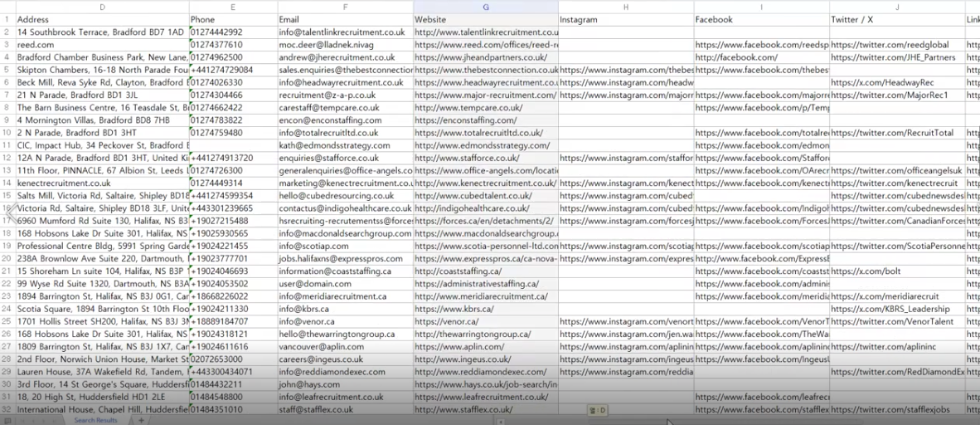
Task: Select the kath@edmondsstrategy.com cell
Action: (345, 145)
